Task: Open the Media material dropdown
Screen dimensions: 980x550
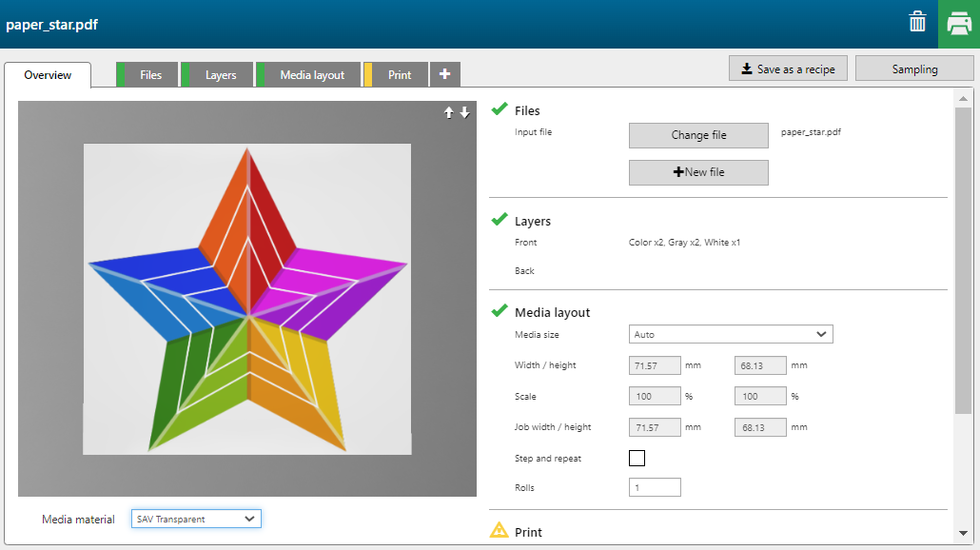Action: tap(196, 519)
